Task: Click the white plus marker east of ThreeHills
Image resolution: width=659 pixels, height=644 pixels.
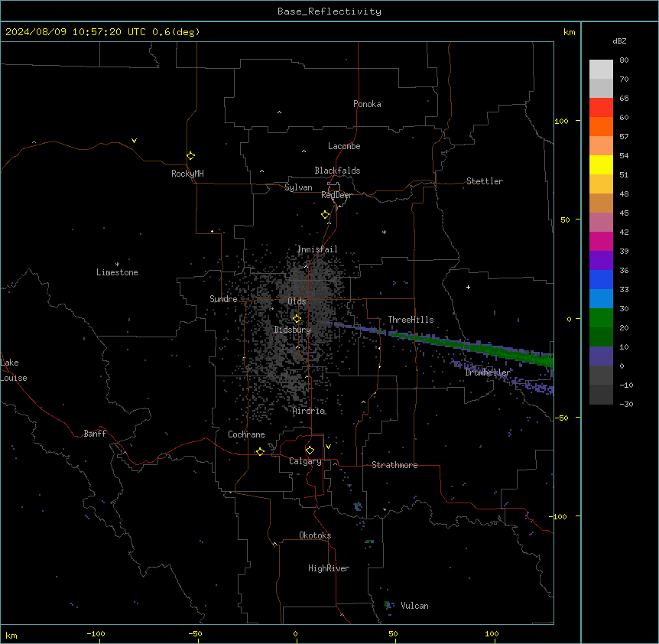Action: coord(468,287)
